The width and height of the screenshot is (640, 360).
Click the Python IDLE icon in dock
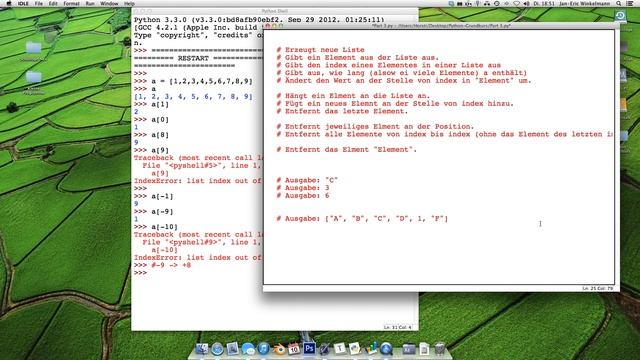click(x=355, y=349)
